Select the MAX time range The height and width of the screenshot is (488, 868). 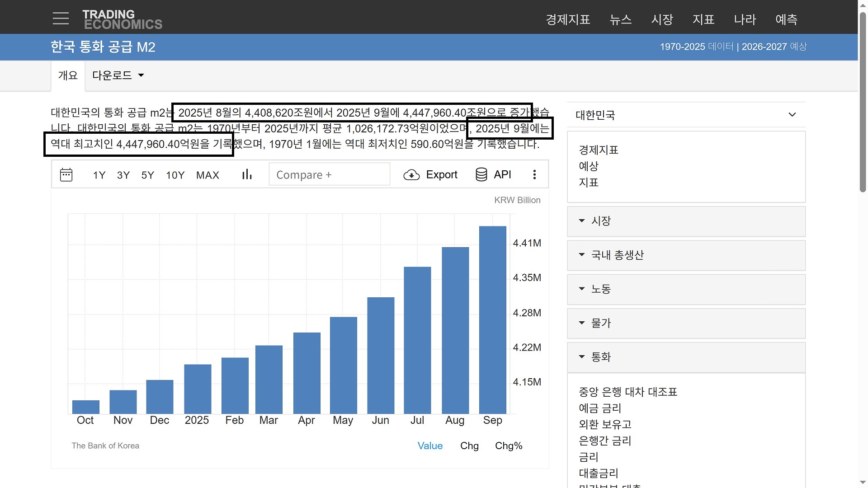[208, 175]
